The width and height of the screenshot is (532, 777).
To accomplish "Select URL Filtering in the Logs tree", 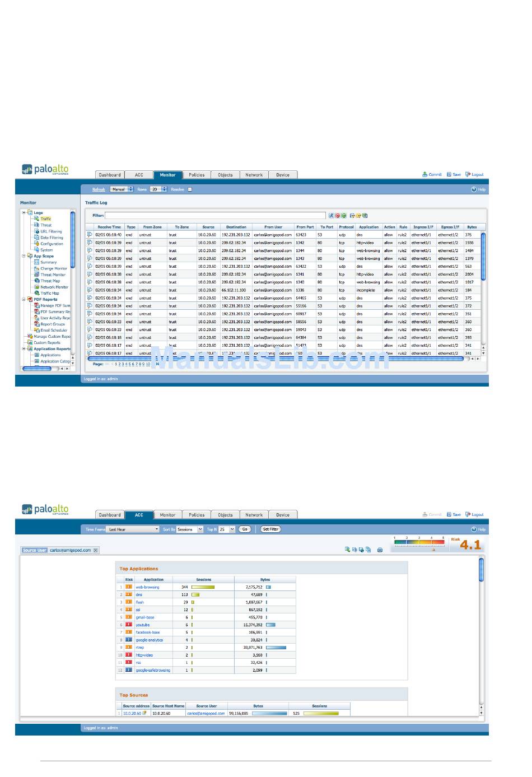I will pyautogui.click(x=50, y=231).
